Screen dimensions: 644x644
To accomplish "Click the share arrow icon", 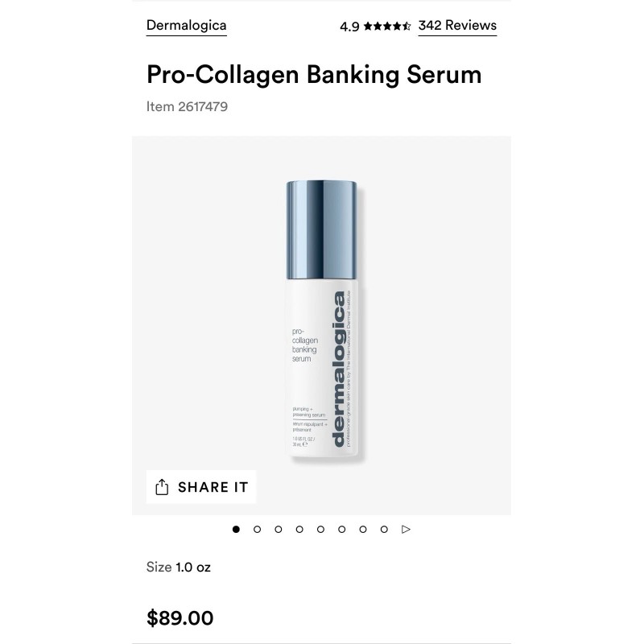I will (x=162, y=487).
